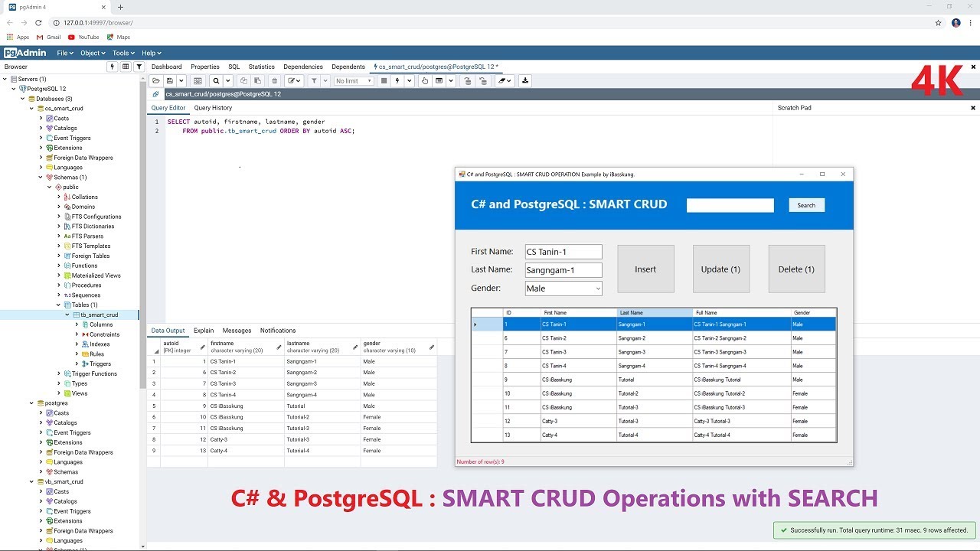The image size is (980, 551).
Task: Collapse the Servers (1) tree node
Action: (5, 79)
